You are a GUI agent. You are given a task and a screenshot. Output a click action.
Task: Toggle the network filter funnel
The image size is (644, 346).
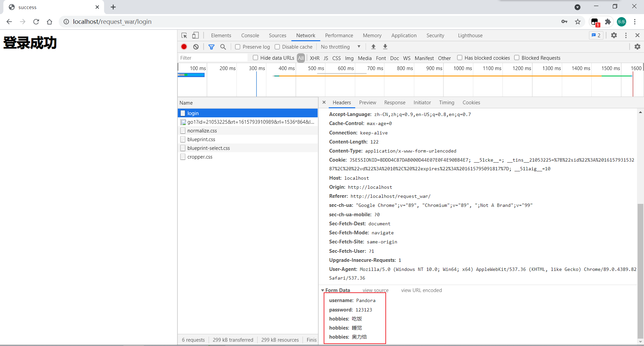211,47
